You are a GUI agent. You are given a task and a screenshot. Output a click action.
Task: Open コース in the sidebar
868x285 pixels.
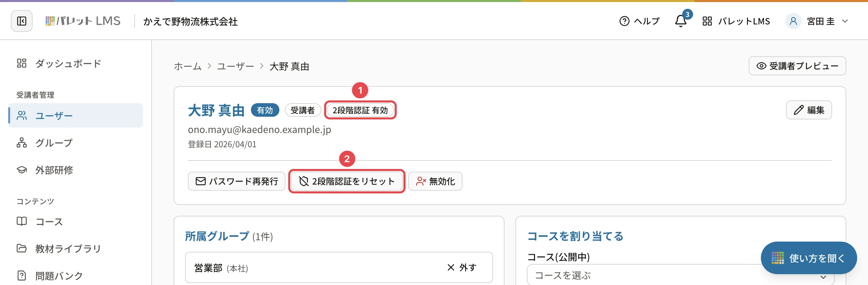point(76,222)
